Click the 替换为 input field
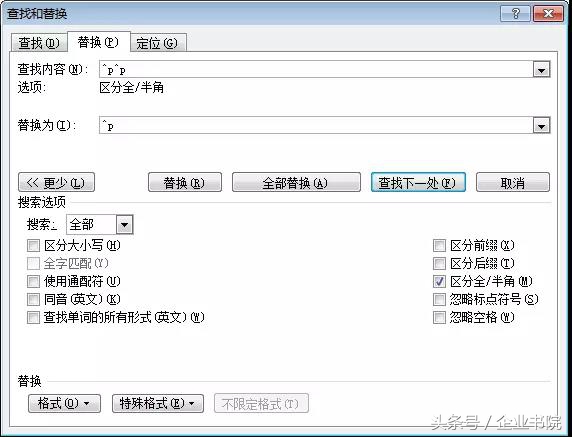This screenshot has height=437, width=572. [316, 125]
